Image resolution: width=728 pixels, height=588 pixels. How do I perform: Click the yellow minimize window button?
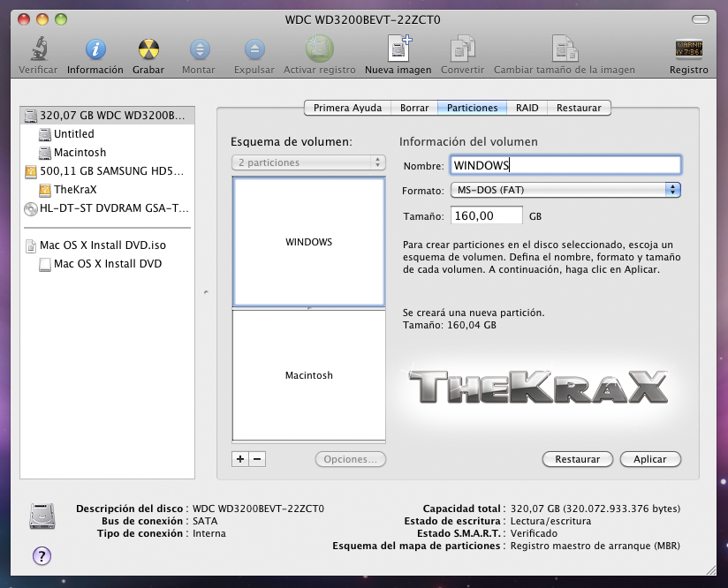coord(42,19)
